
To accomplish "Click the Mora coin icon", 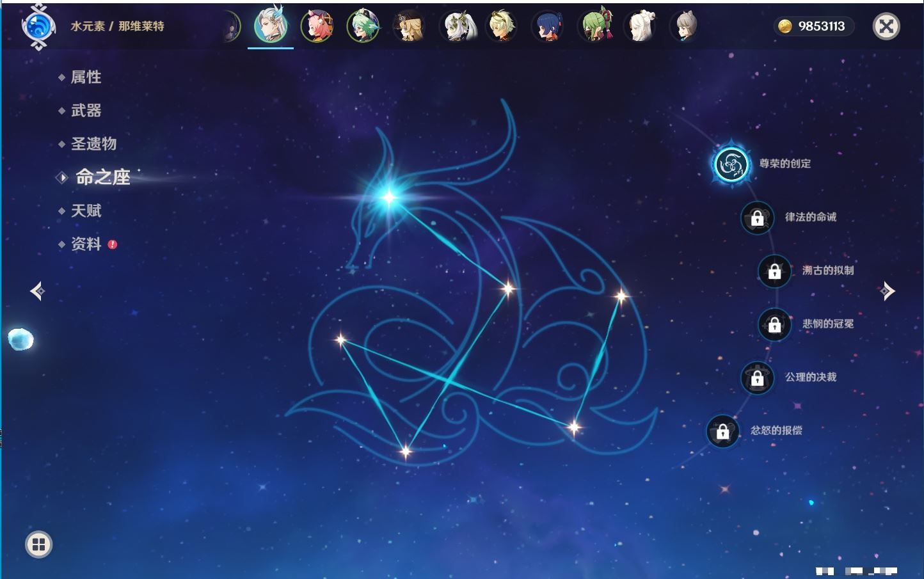I will (x=785, y=26).
